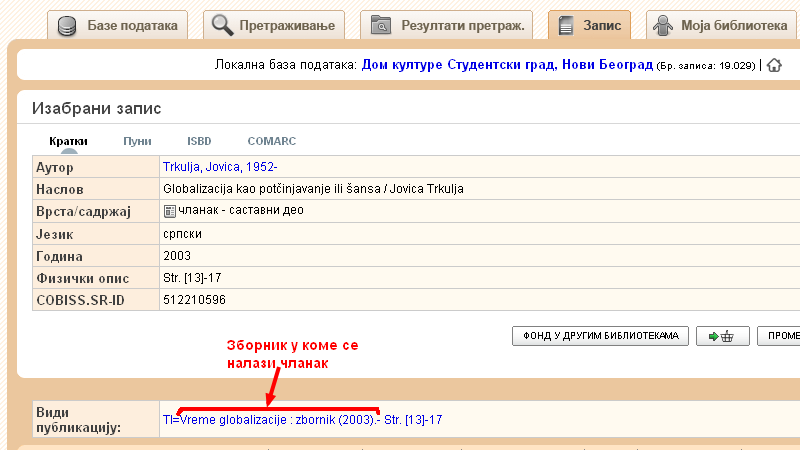Select the title text Globalizacija kao potčinjavanje
This screenshot has height=450, width=800.
tap(246, 189)
